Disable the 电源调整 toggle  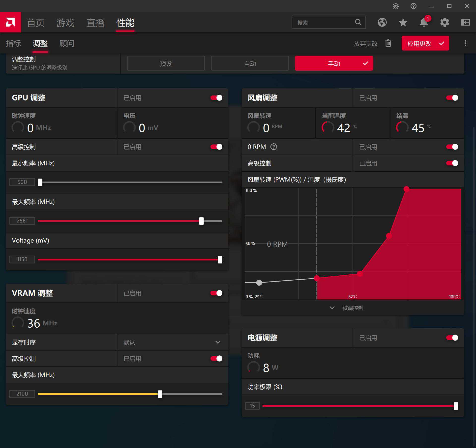(x=452, y=338)
